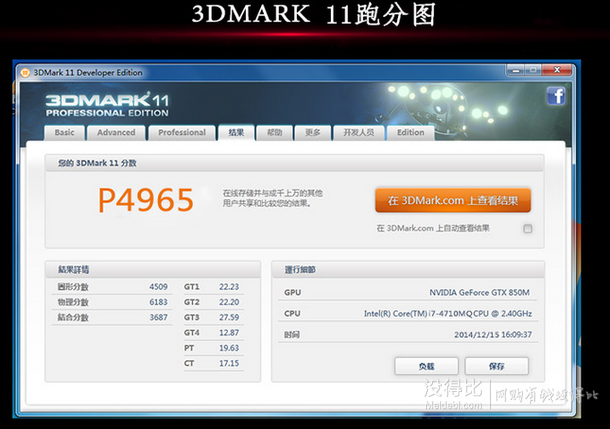
Task: Switch to the Edition tab
Action: [410, 133]
